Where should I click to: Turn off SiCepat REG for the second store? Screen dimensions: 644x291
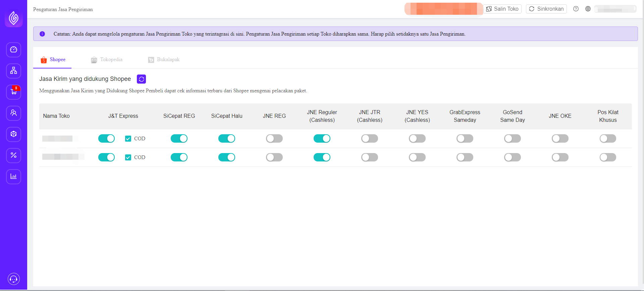pos(179,157)
